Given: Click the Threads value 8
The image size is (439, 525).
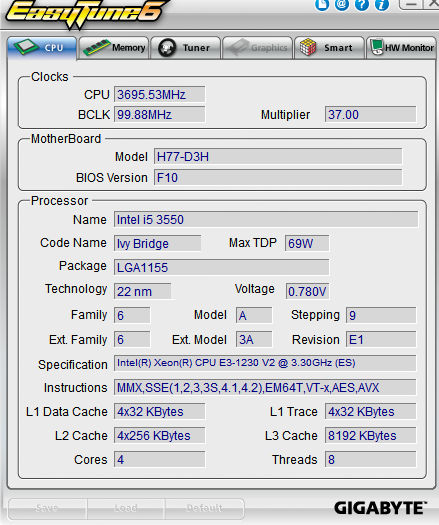Looking at the screenshot, I should 370,459.
